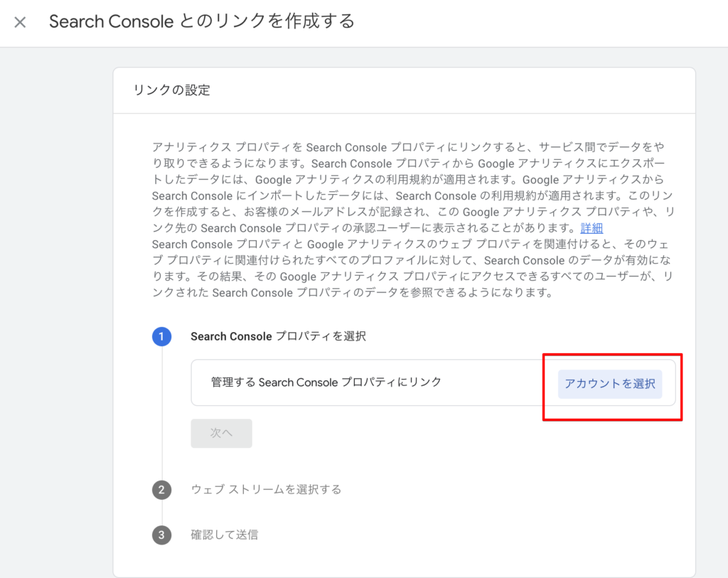Open the 詳細 link
Screen dimensions: 728x578
point(591,228)
